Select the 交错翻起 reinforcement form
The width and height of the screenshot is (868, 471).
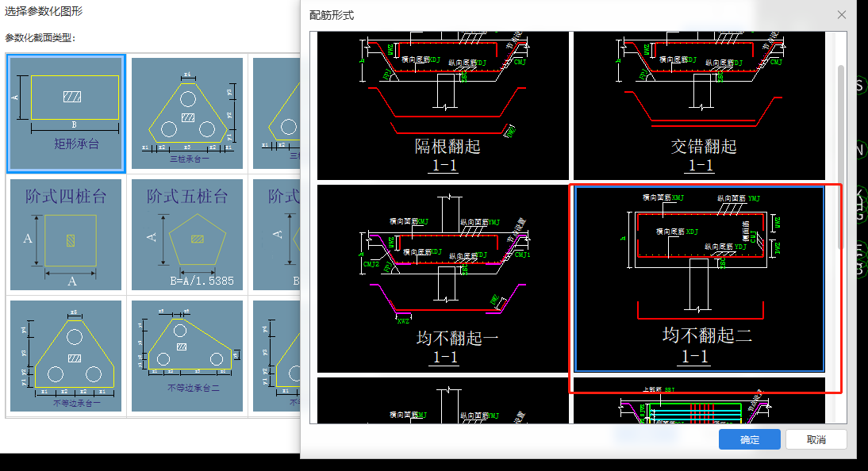point(699,105)
